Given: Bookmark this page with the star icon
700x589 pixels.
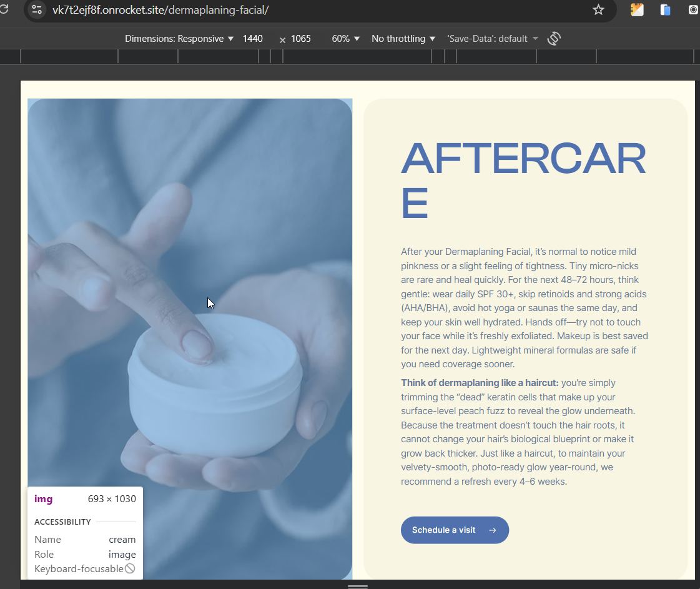Looking at the screenshot, I should [598, 9].
